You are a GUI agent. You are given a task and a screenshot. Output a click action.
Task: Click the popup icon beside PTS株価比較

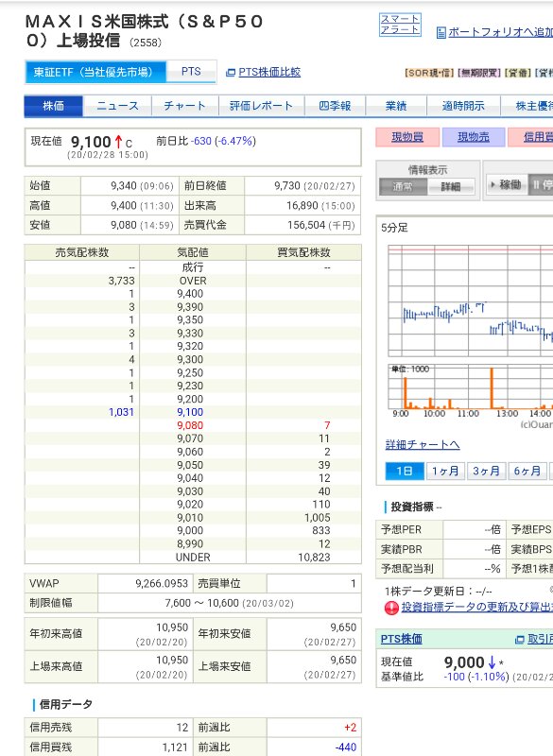coord(231,73)
